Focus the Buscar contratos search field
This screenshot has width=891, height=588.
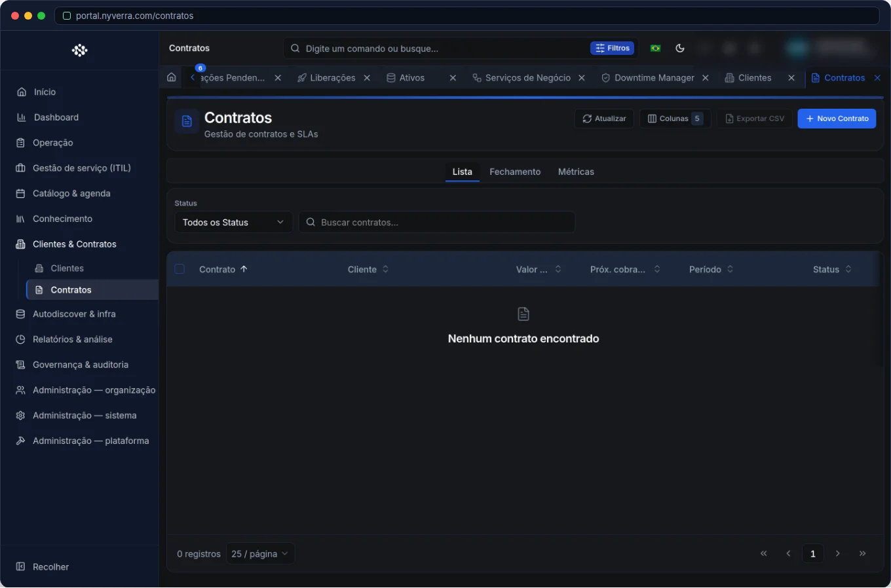pos(437,223)
